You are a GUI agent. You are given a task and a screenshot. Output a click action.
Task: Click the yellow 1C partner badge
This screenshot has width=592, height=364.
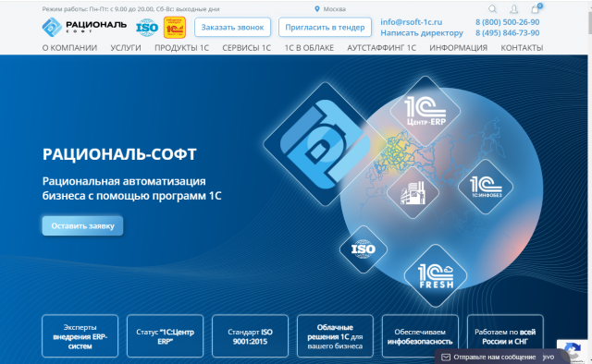pyautogui.click(x=175, y=28)
